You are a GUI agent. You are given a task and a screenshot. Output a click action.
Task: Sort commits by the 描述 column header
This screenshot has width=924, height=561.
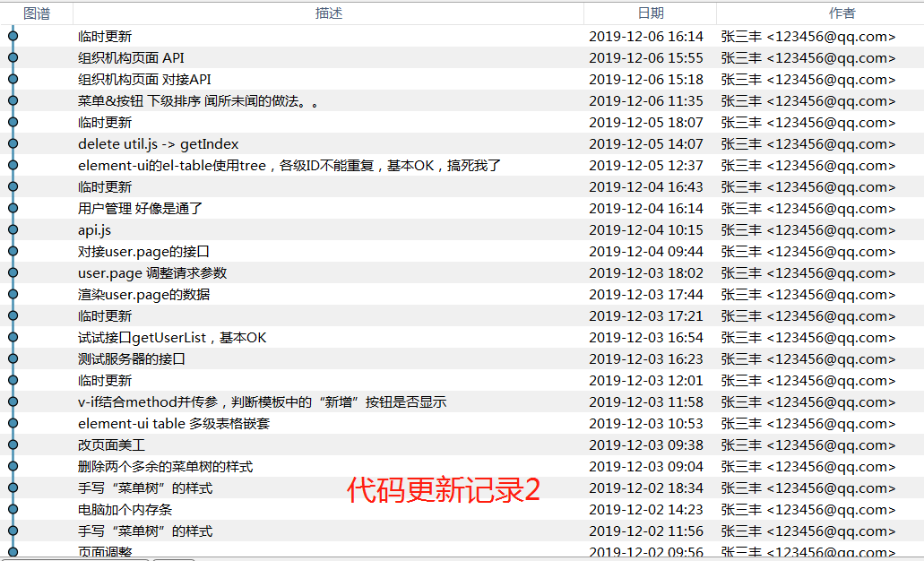[328, 13]
